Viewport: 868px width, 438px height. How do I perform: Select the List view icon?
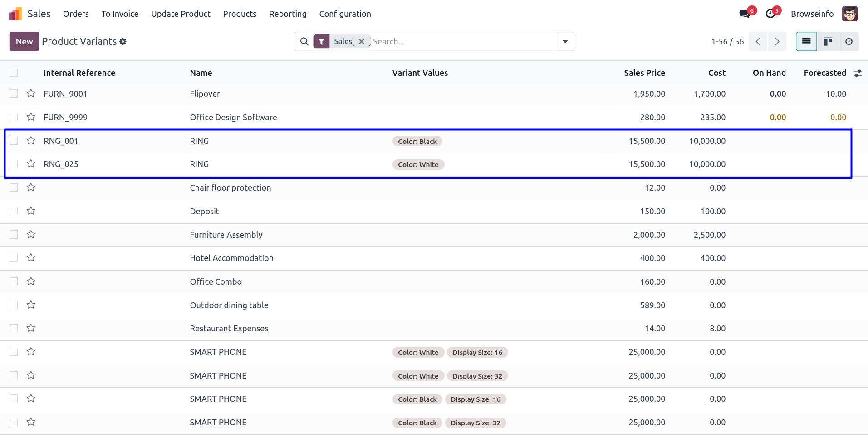806,42
